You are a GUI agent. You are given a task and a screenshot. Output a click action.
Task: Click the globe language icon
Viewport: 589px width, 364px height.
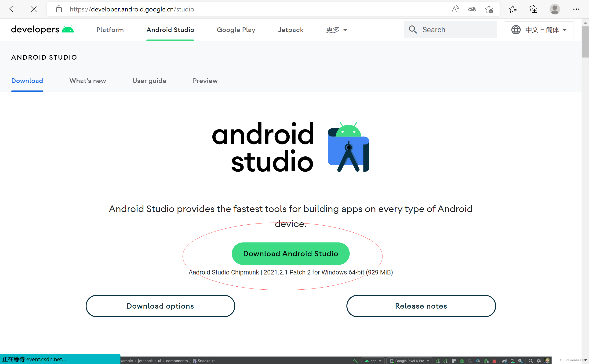(516, 30)
